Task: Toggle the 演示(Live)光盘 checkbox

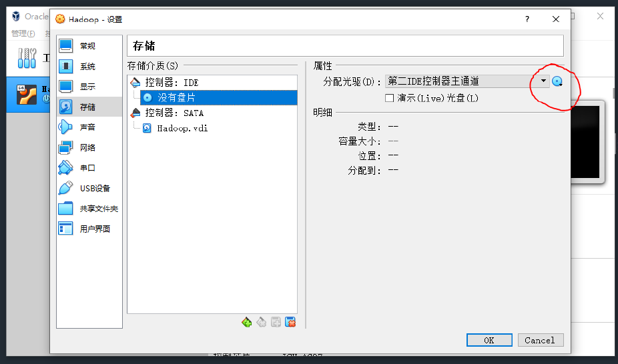Action: click(x=389, y=98)
